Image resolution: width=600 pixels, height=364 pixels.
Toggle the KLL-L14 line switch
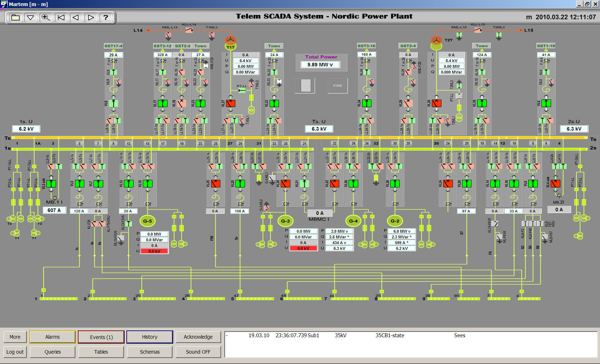click(x=189, y=30)
